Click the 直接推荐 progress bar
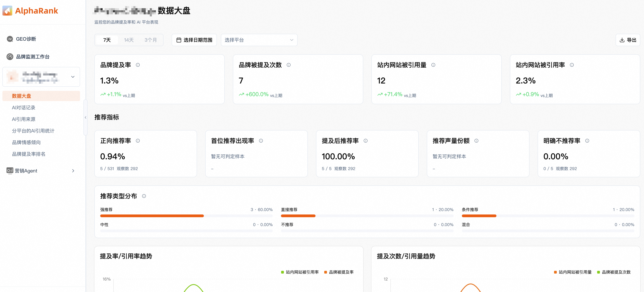This screenshot has width=644, height=292. [367, 216]
